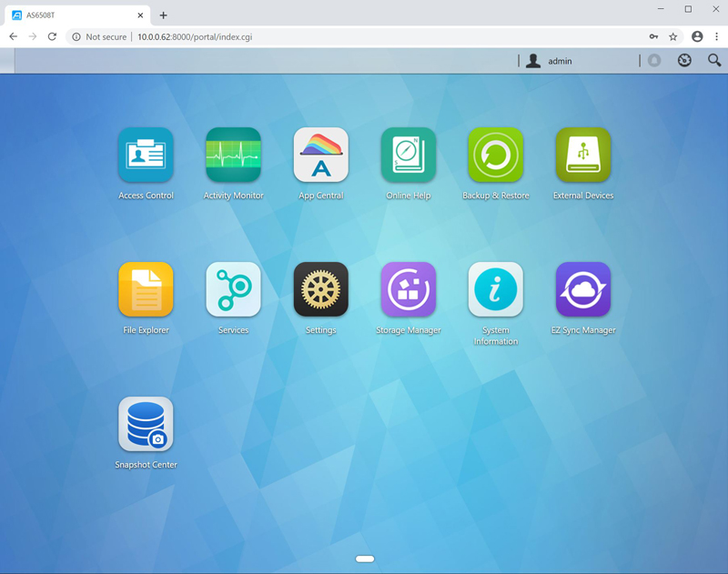Launch Activity Monitor
This screenshot has height=574, width=728.
click(233, 155)
